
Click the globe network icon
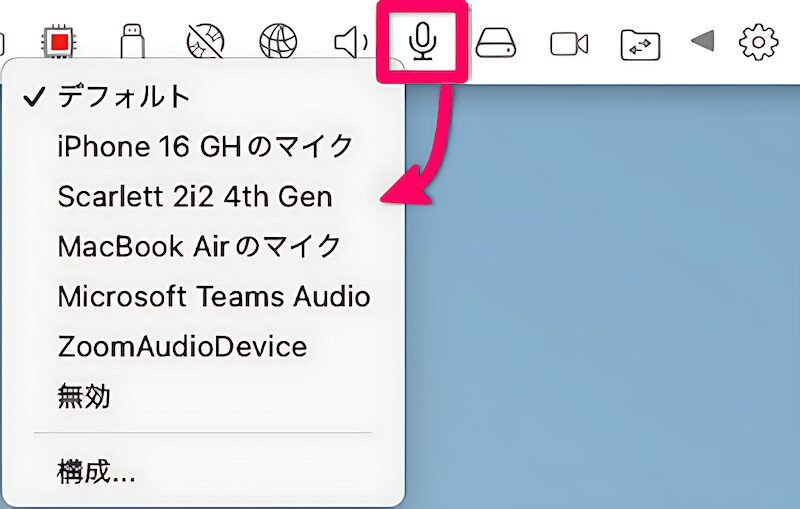click(278, 41)
